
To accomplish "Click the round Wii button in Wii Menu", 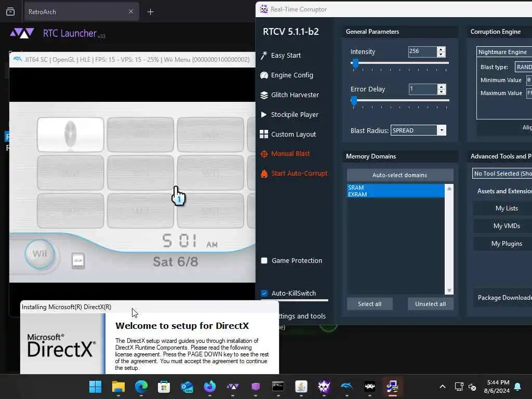I will [39, 254].
